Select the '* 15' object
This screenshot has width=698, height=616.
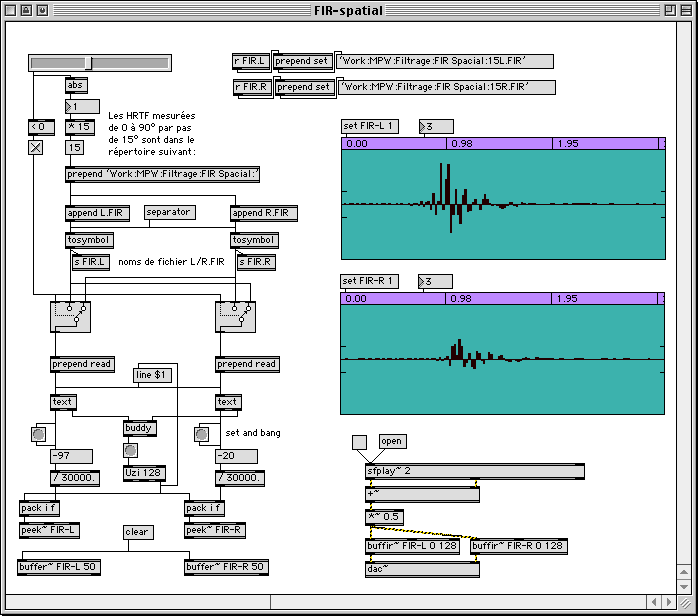[x=80, y=127]
